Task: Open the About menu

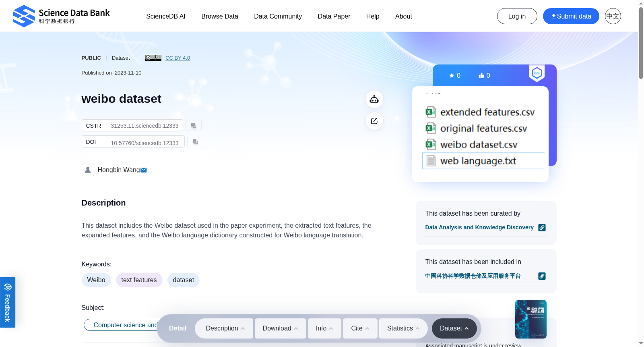Action: (404, 16)
